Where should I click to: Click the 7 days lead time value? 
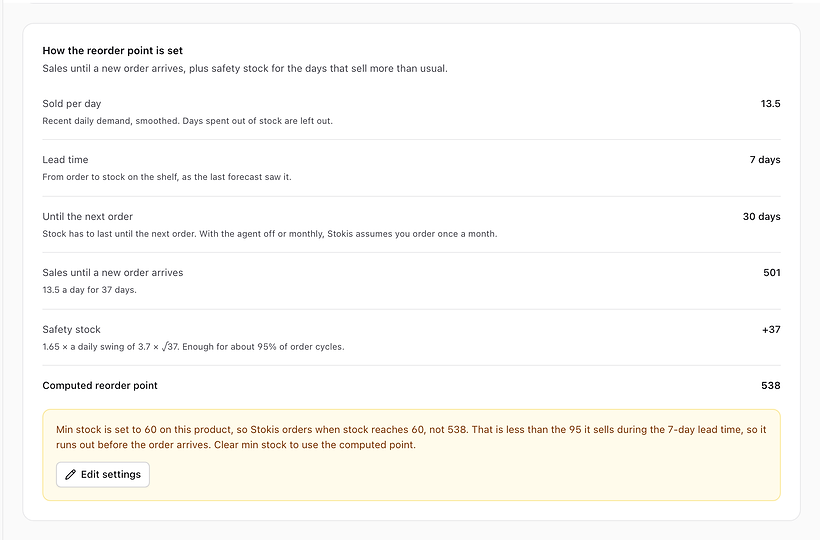coord(765,159)
